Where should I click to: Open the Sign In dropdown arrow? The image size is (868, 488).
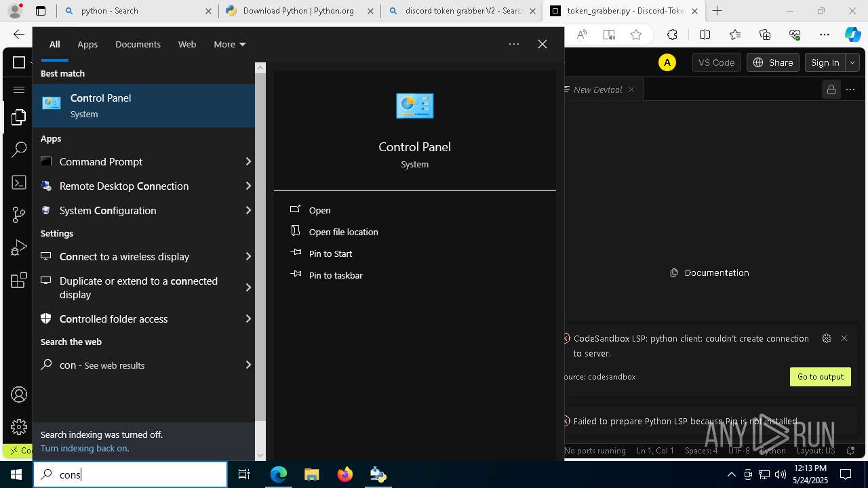pos(852,62)
